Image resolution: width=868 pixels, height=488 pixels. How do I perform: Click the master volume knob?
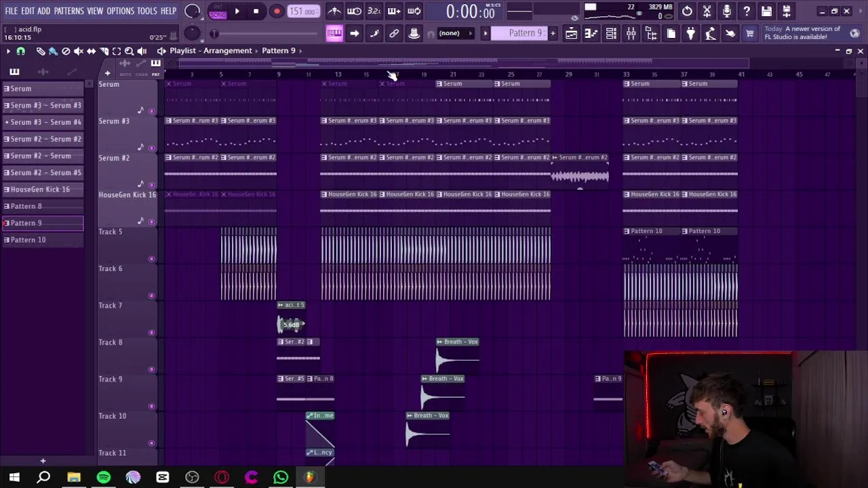coord(192,11)
